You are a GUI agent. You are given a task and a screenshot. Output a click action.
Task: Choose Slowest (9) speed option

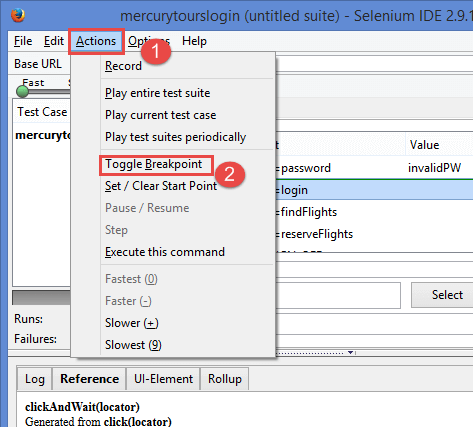[133, 345]
